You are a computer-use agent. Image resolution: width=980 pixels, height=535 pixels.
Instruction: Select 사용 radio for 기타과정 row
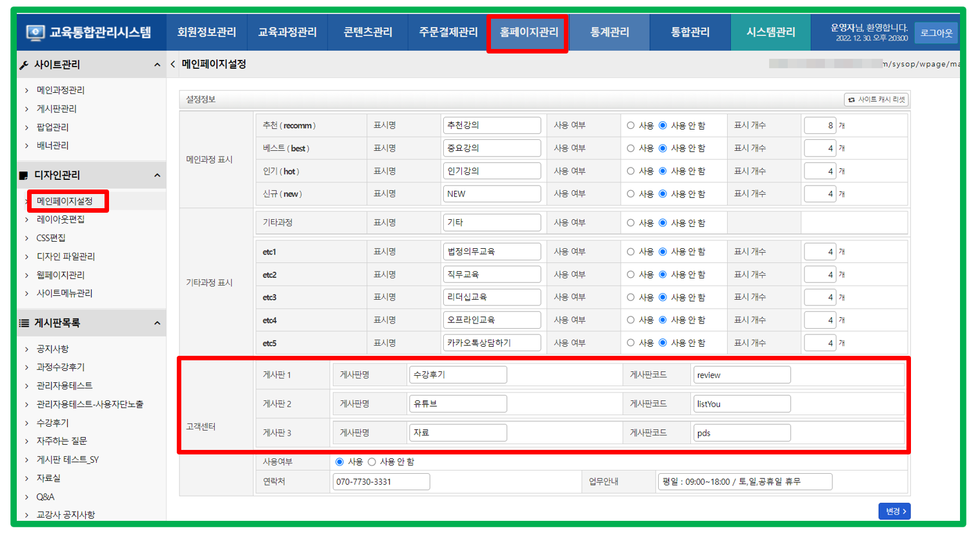pyautogui.click(x=630, y=223)
